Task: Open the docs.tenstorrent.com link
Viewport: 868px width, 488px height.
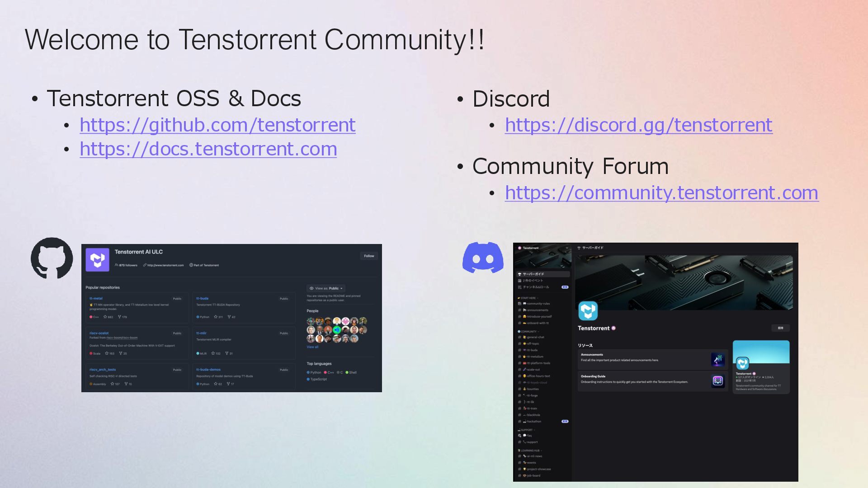Action: tap(208, 149)
